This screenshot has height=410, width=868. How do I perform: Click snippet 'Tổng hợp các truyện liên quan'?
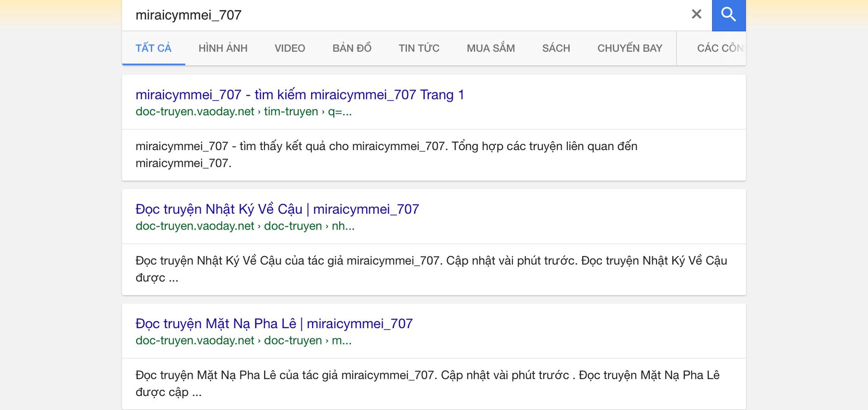coord(387,155)
